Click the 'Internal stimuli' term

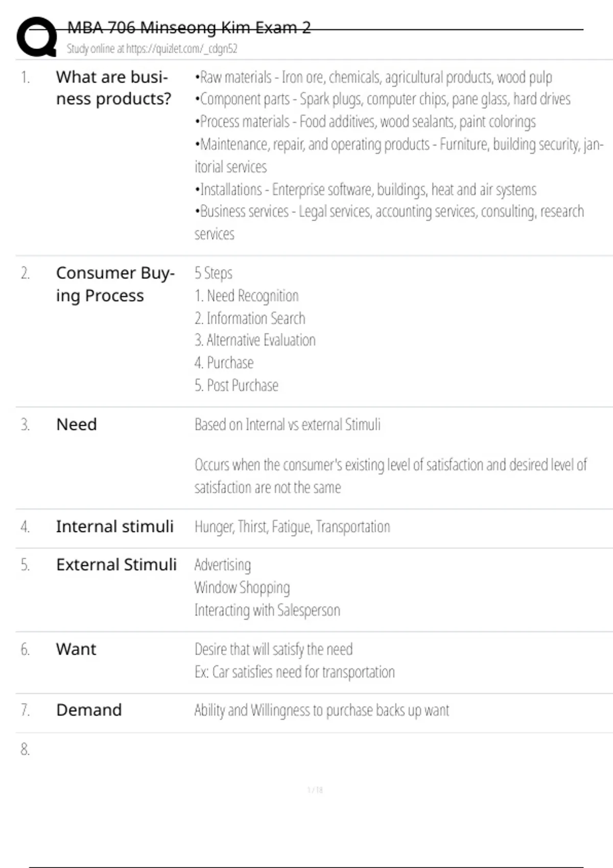pos(115,526)
